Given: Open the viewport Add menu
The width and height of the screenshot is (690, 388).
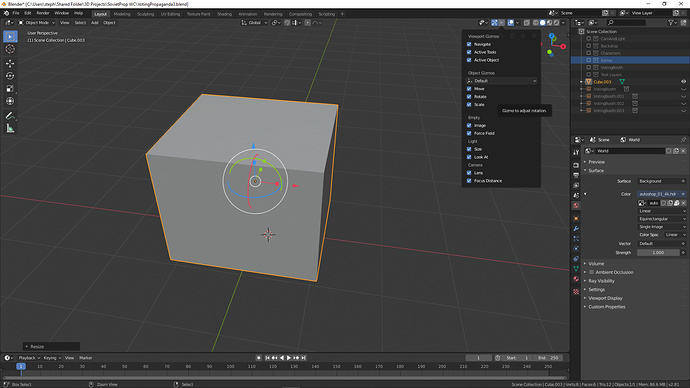Looking at the screenshot, I should click(x=95, y=22).
